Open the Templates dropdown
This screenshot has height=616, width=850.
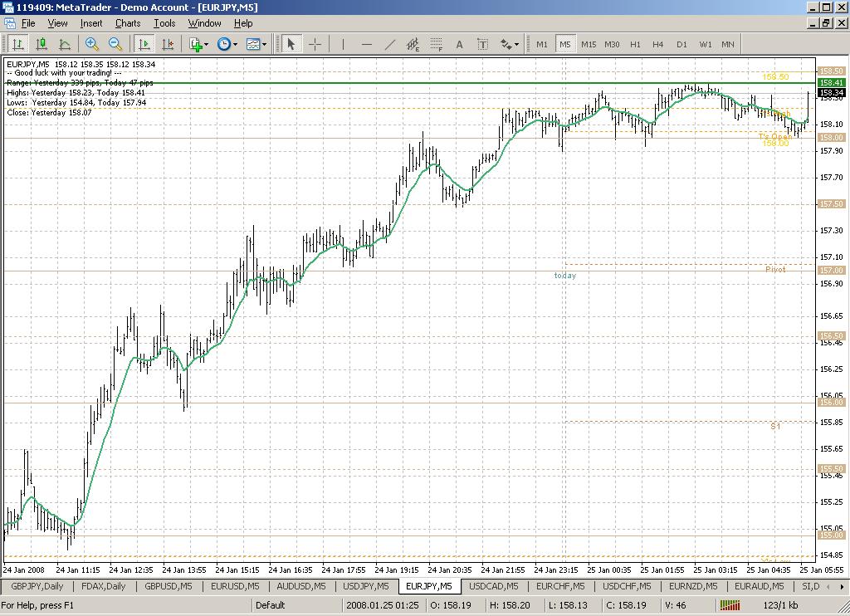tap(256, 44)
